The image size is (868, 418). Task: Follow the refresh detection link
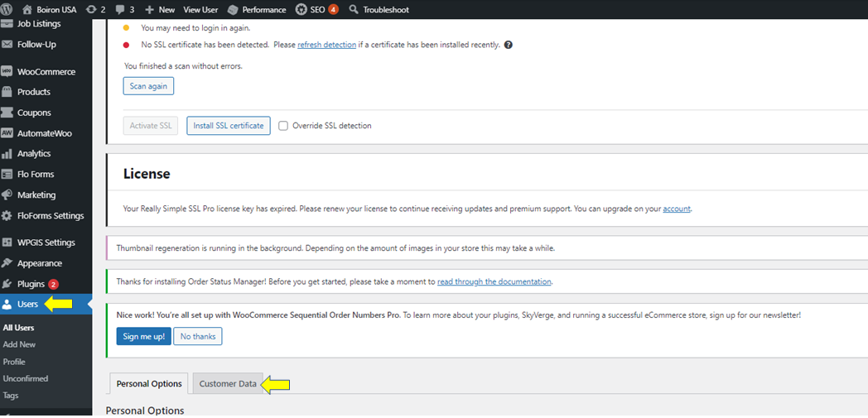[x=326, y=45]
